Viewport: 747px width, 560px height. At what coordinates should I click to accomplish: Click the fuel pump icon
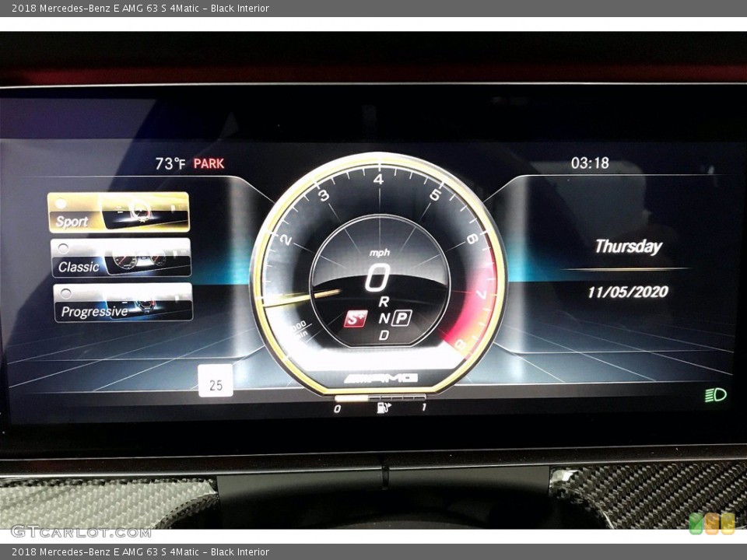384,408
